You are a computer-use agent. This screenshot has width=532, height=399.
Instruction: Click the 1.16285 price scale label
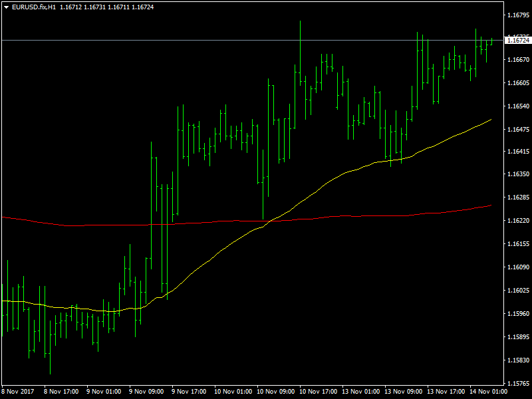(518, 197)
